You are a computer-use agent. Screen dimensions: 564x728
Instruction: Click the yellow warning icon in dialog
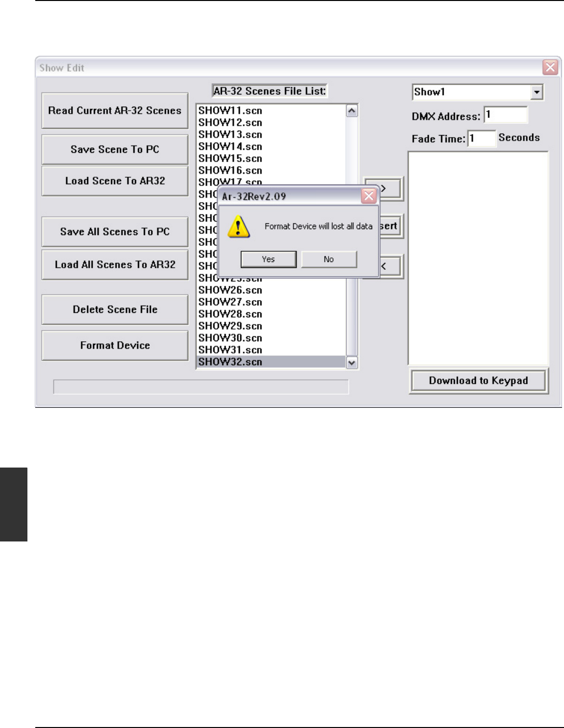[x=238, y=227]
